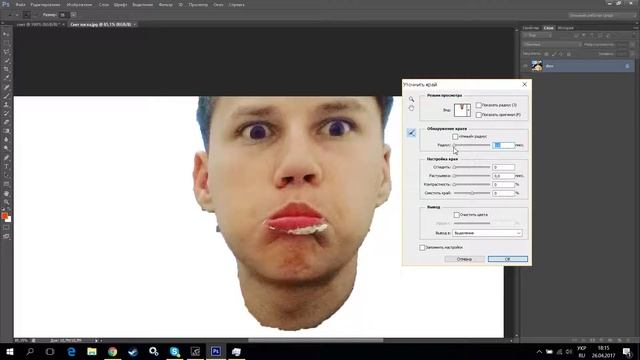Viewport: 640px width, 360px height.
Task: Open the Редактирование menu
Action: pos(46,5)
